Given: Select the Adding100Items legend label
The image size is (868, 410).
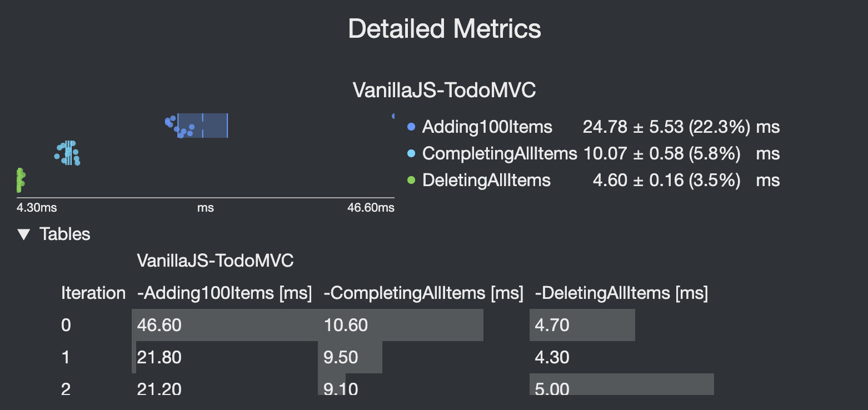Looking at the screenshot, I should (487, 127).
